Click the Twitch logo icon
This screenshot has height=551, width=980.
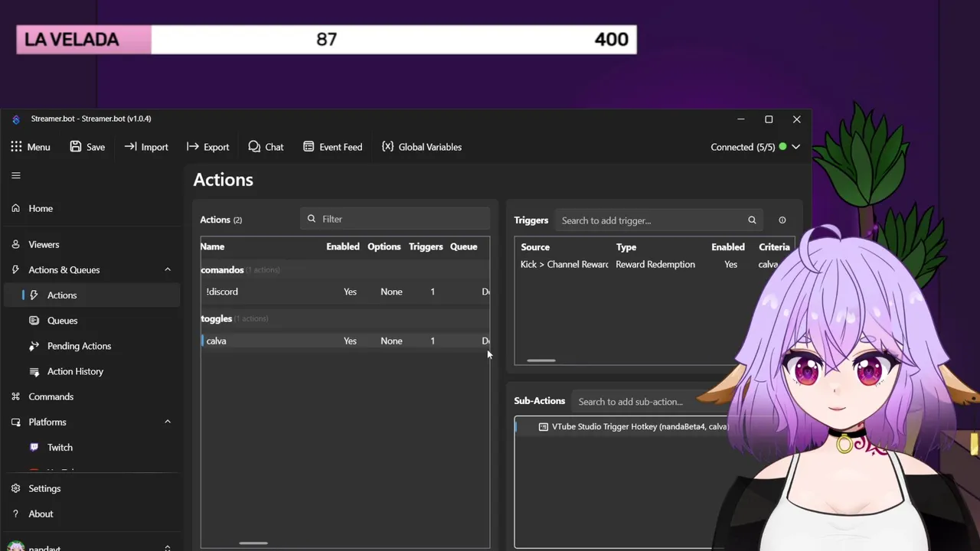pos(34,448)
